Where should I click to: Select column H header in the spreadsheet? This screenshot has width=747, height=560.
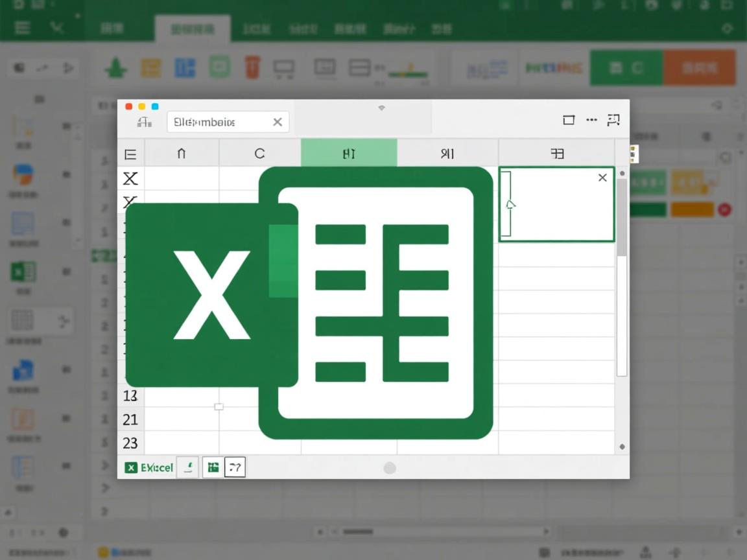349,153
